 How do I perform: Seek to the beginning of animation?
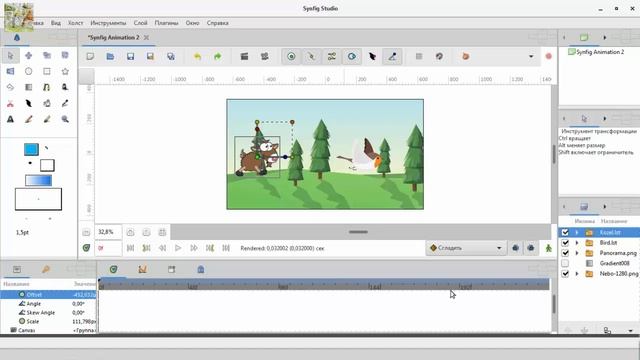tap(130, 248)
